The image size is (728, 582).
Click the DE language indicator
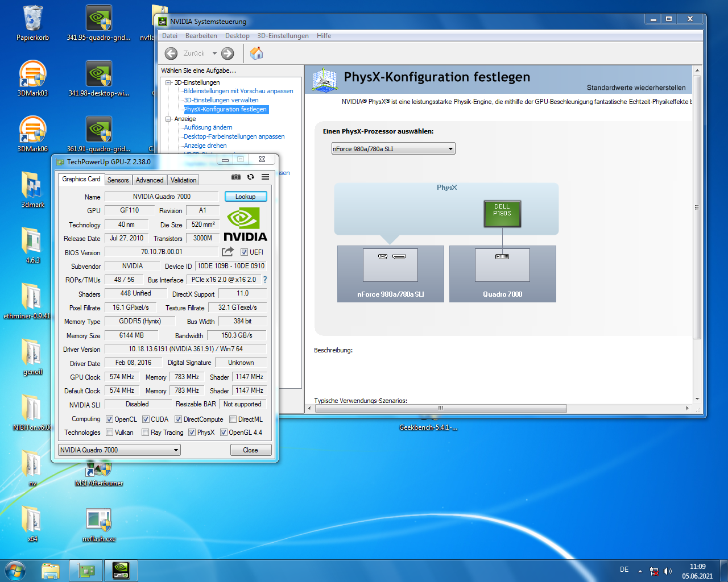(624, 569)
